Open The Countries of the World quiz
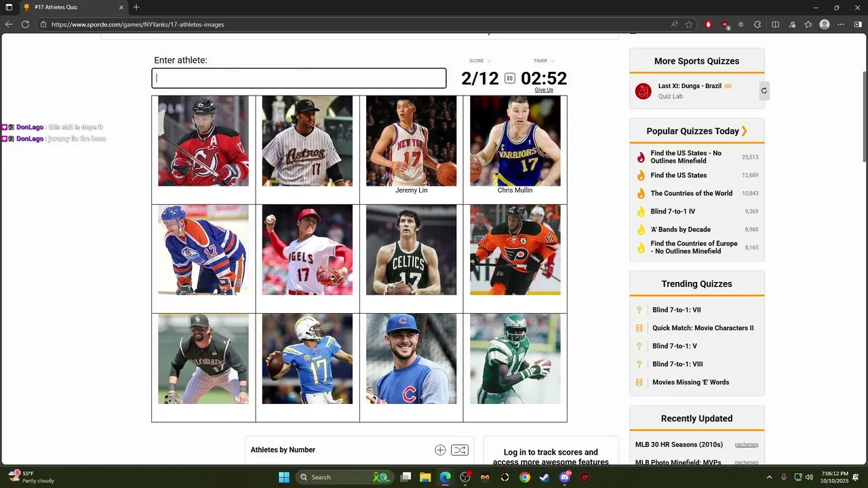Viewport: 868px width, 488px height. [692, 193]
